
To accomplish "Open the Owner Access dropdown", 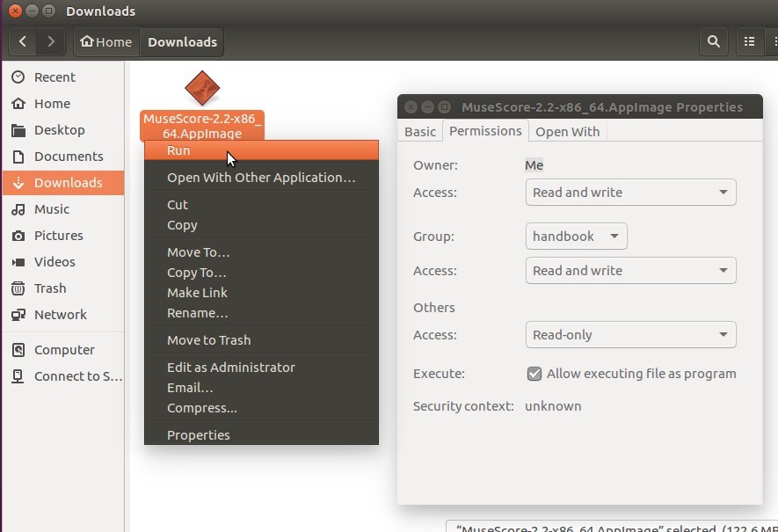I will point(630,192).
